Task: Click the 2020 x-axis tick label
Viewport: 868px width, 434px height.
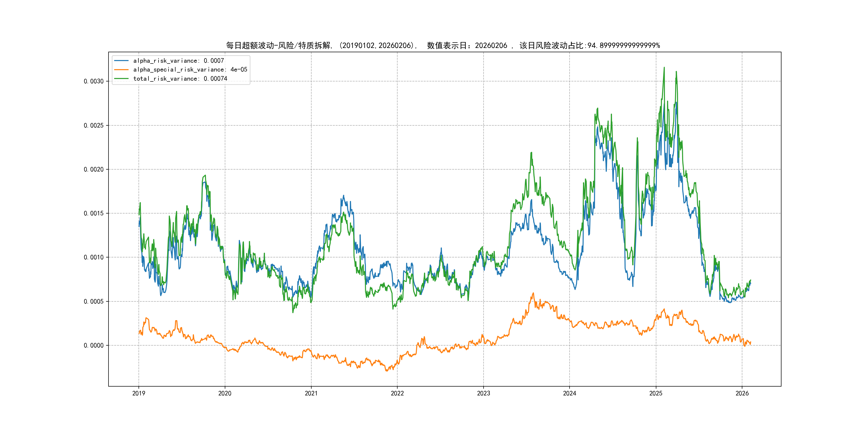Action: coord(225,393)
